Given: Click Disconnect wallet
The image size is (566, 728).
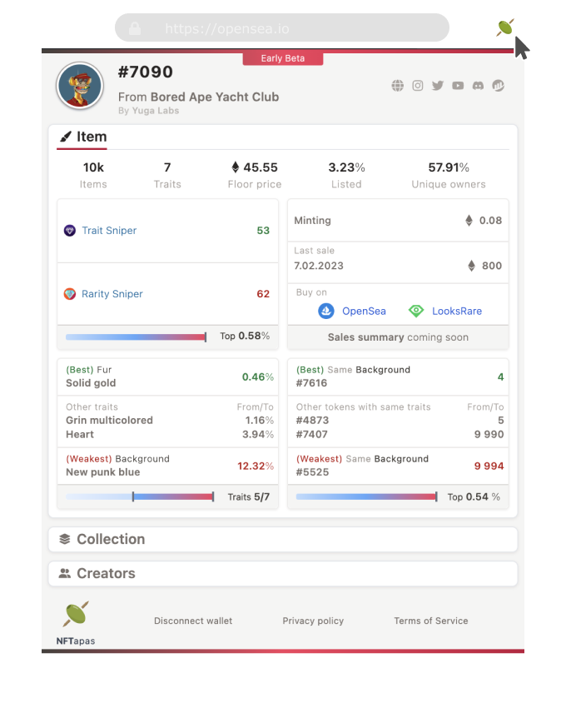Looking at the screenshot, I should point(193,621).
